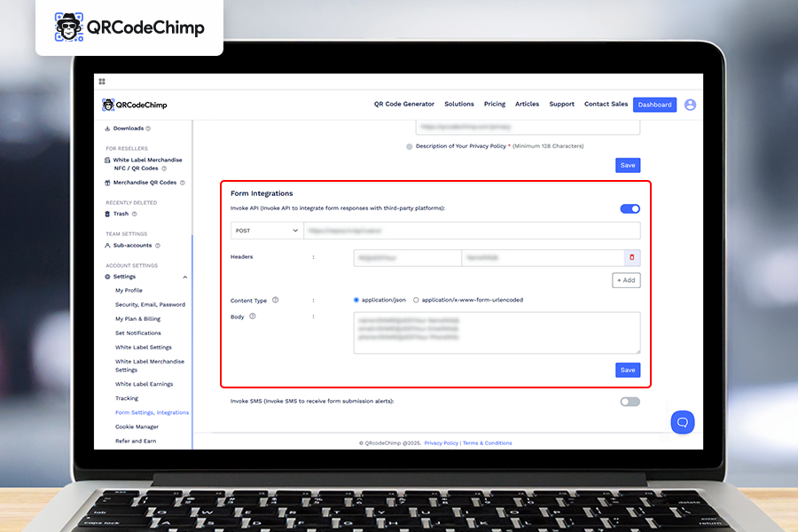
Task: Open the Privacy Policy footer link
Action: tap(442, 442)
